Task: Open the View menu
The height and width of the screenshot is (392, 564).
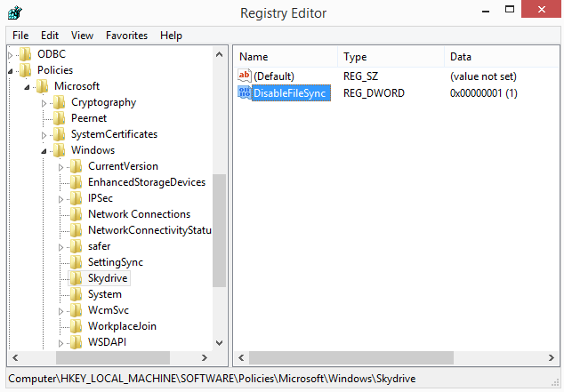Action: 82,36
